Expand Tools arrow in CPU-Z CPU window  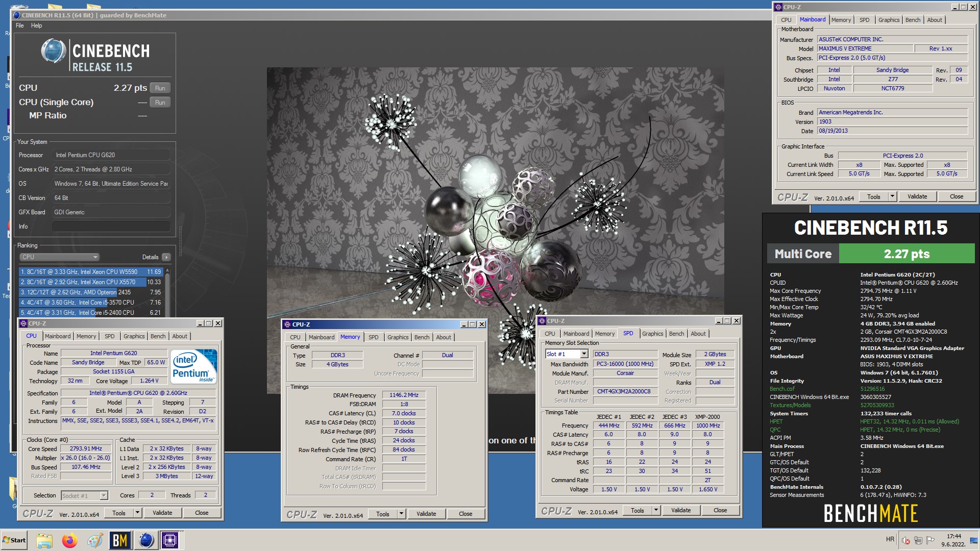[137, 513]
